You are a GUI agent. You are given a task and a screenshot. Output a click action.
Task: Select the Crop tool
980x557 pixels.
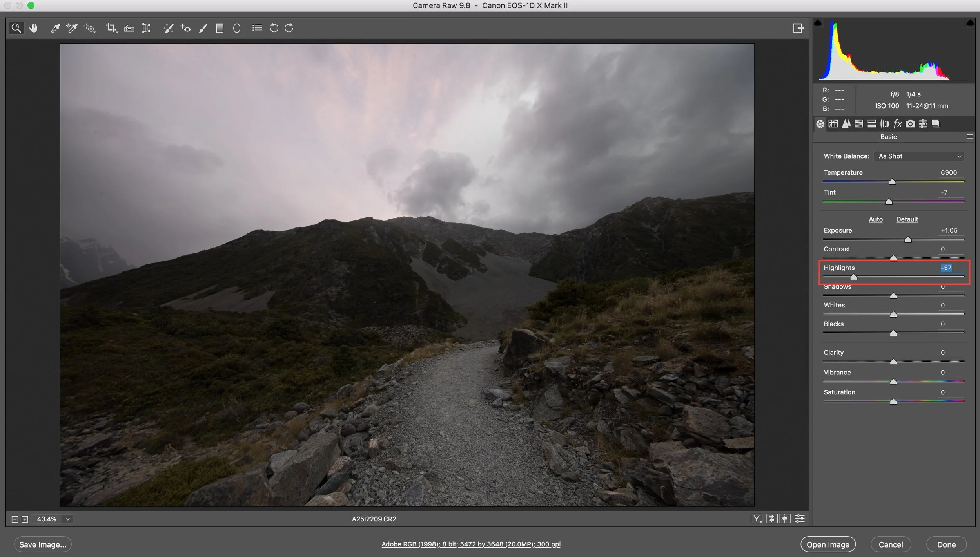[112, 28]
